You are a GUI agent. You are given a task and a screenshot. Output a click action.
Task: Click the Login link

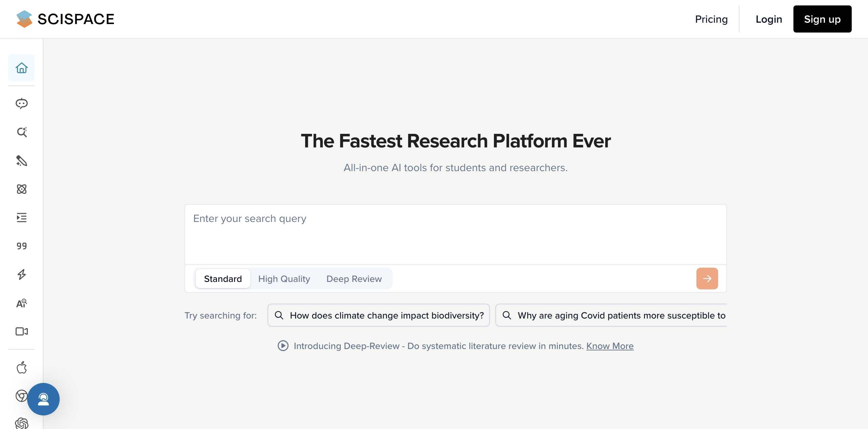(x=769, y=19)
